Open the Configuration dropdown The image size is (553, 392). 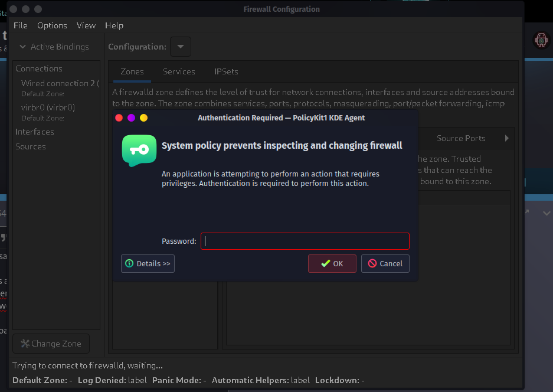click(x=181, y=47)
